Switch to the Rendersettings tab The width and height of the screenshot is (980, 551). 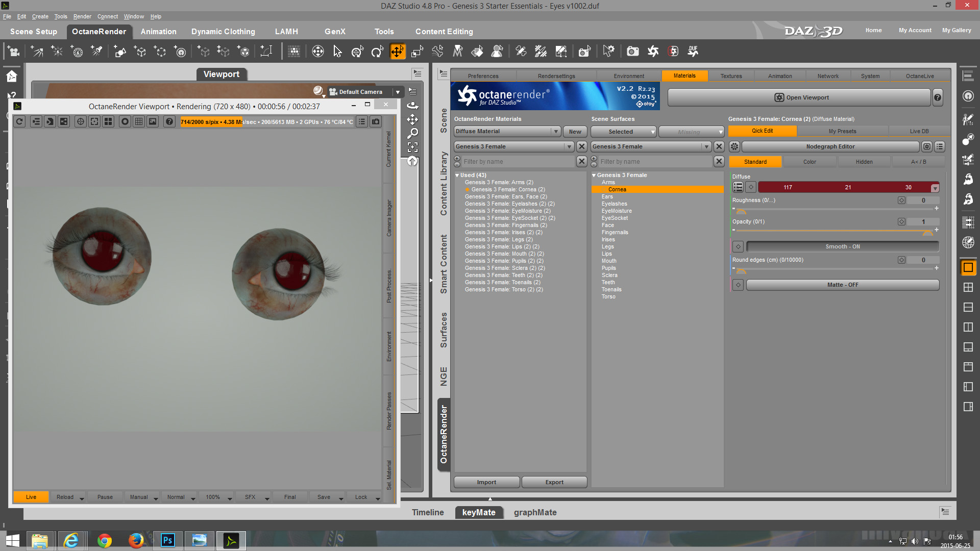(x=556, y=76)
